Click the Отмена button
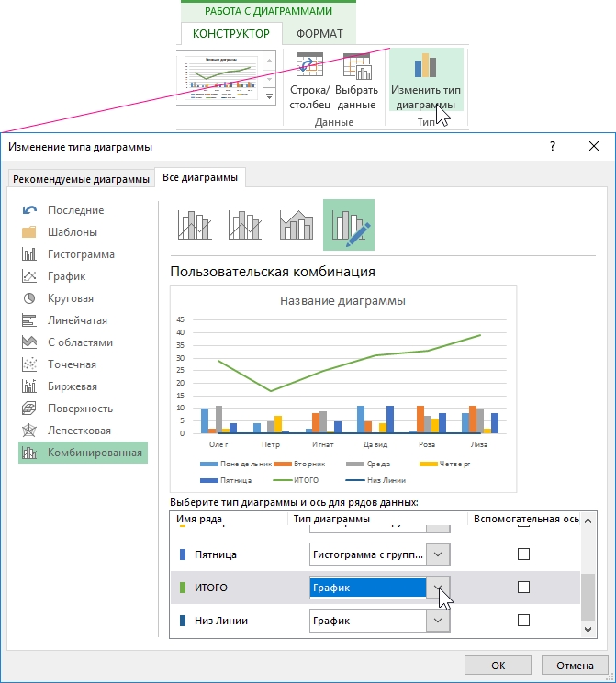The height and width of the screenshot is (683, 616). (x=575, y=666)
